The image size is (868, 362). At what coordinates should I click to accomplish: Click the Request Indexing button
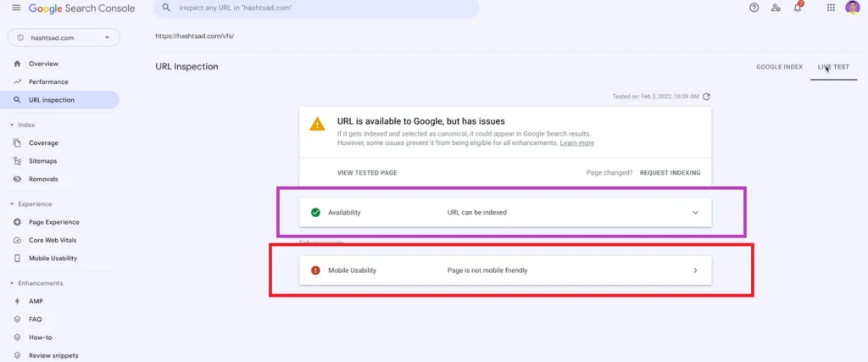(x=670, y=172)
